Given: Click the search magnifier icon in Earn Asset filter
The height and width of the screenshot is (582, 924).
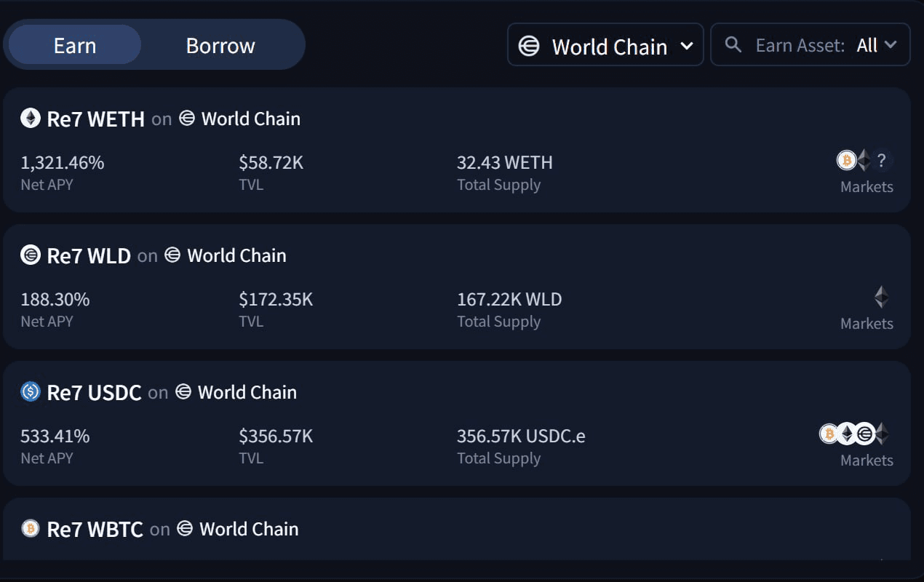Looking at the screenshot, I should (733, 45).
